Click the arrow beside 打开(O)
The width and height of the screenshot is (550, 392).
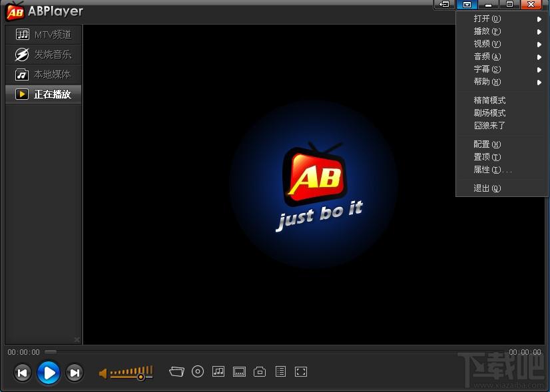[539, 19]
